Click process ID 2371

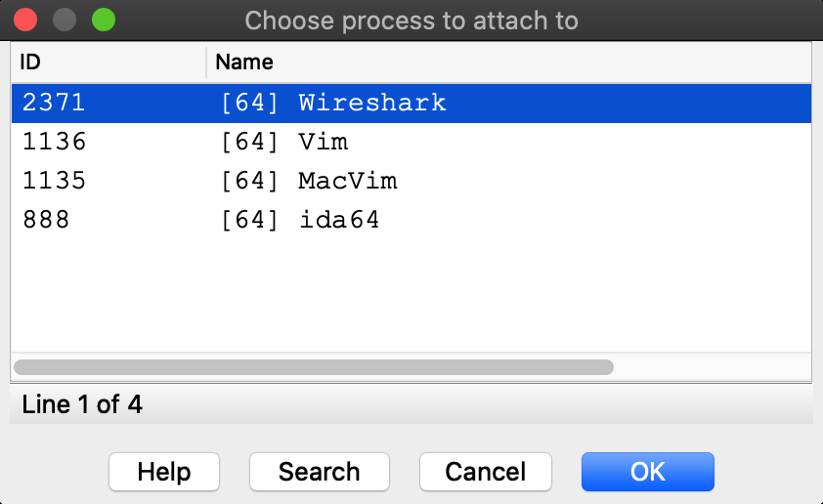54,103
